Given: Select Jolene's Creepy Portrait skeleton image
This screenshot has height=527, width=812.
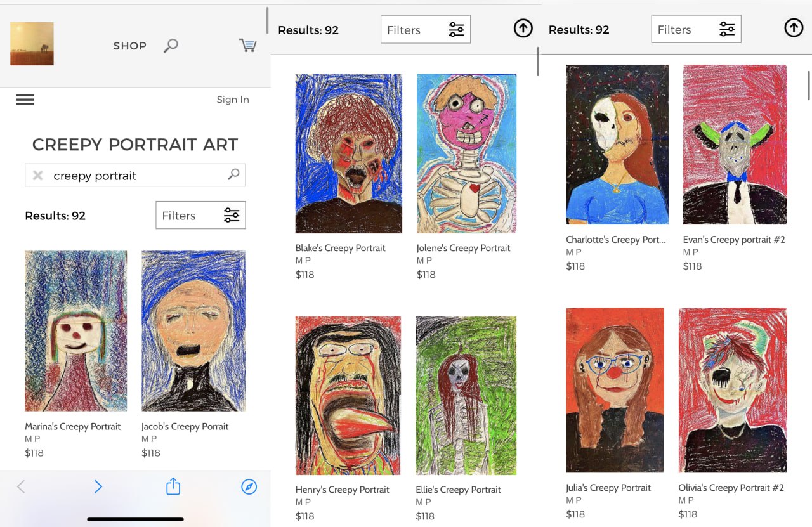Looking at the screenshot, I should coord(466,153).
